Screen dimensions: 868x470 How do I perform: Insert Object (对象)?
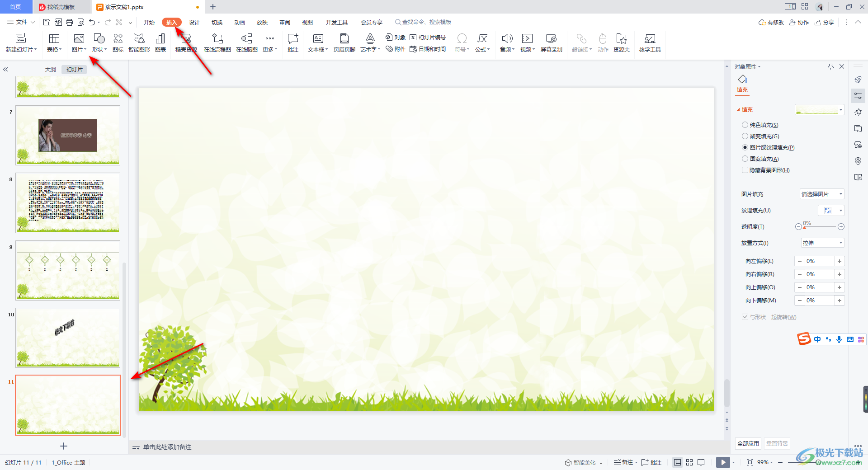[396, 38]
